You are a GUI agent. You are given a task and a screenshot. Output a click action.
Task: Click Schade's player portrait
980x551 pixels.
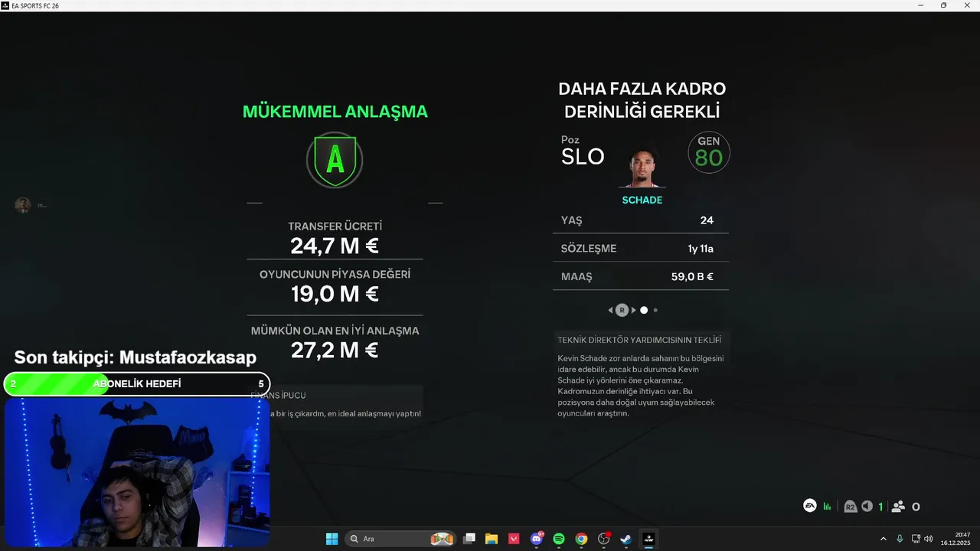pyautogui.click(x=642, y=166)
